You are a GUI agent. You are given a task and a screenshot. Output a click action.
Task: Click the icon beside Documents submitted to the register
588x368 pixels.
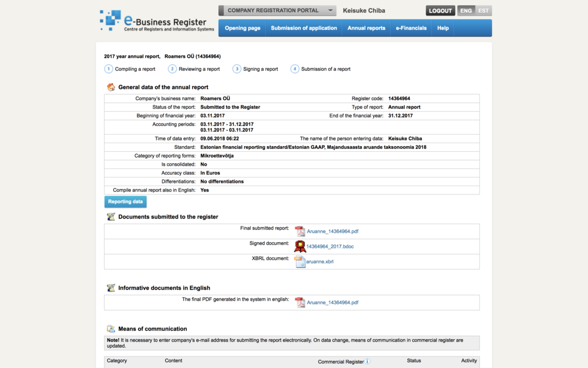[111, 217]
